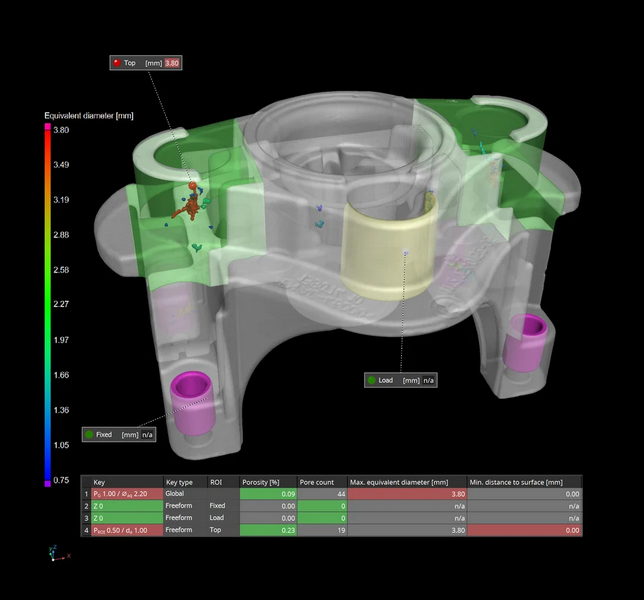
Task: Click the green status dot on Load label
Action: (373, 380)
